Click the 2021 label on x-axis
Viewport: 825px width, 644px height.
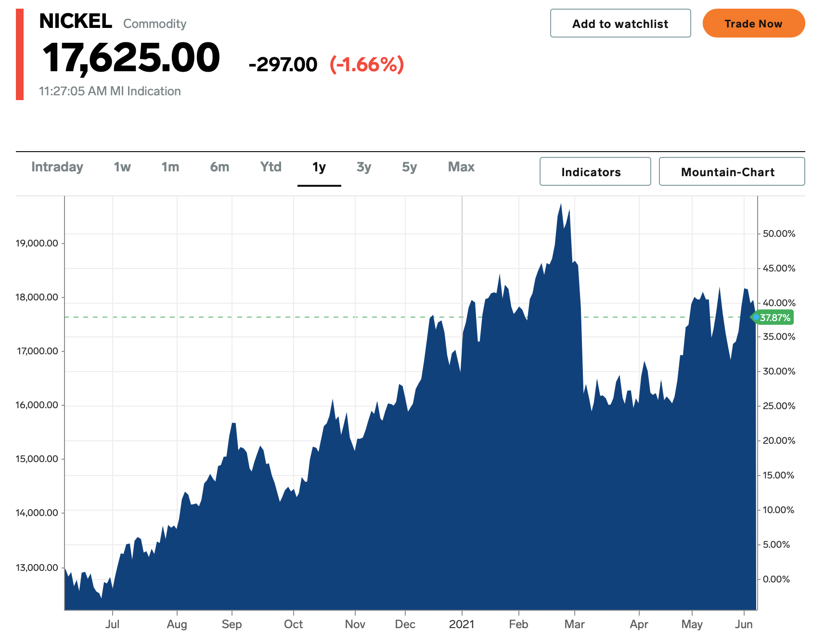462,624
